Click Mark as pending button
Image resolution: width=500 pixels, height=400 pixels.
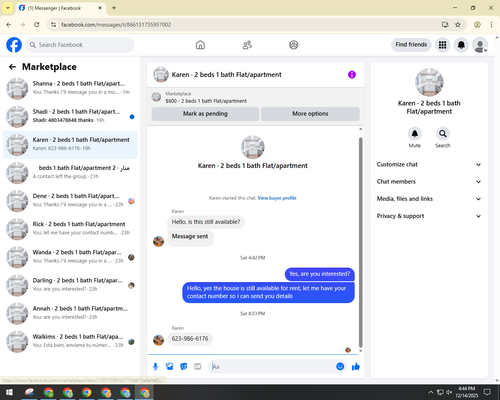[205, 114]
